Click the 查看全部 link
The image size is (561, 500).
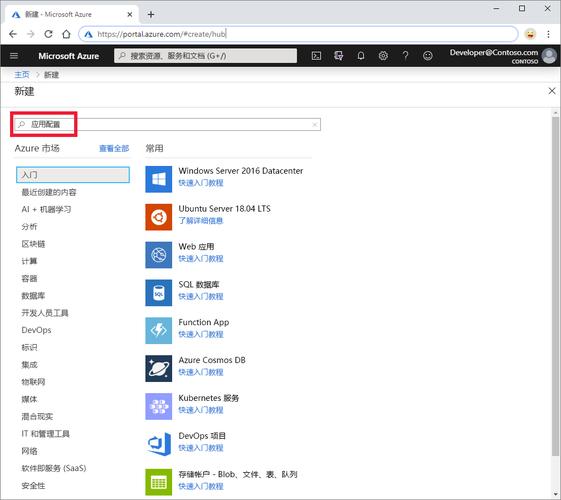(x=114, y=148)
